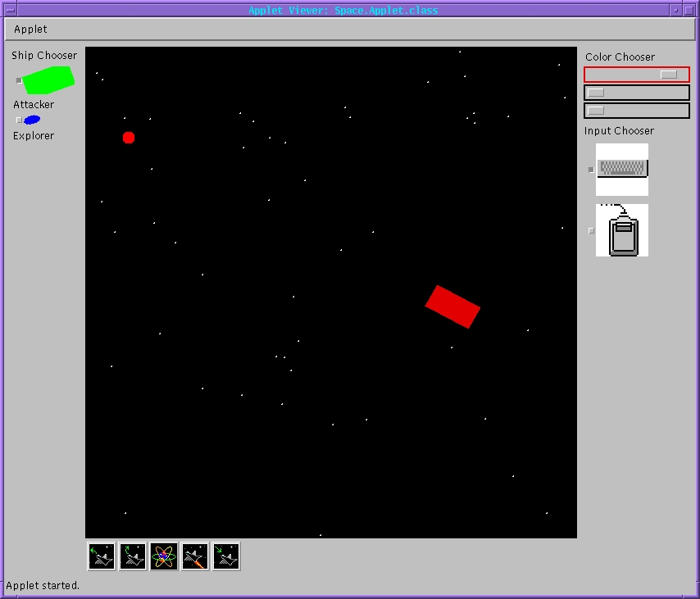Select the keyboard input radio button
This screenshot has height=599, width=700.
(591, 170)
